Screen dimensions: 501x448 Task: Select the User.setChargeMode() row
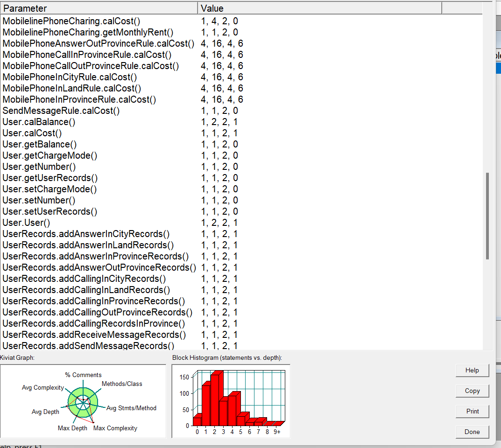tap(241, 189)
